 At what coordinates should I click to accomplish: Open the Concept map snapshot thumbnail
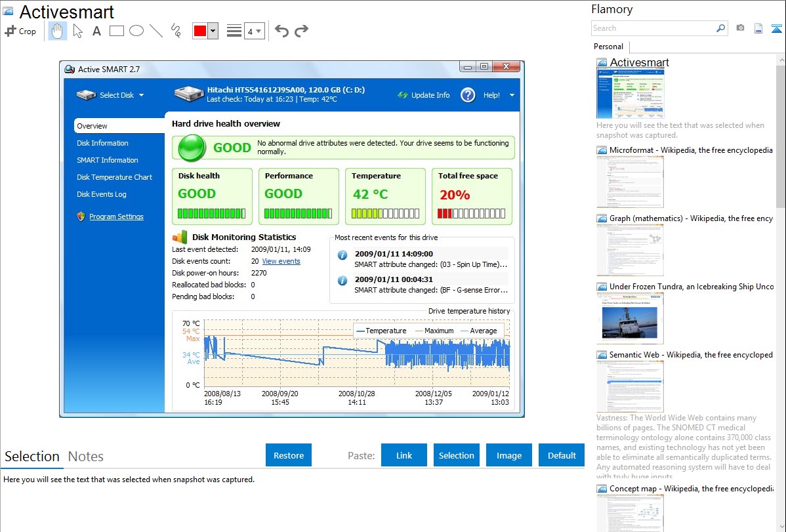click(630, 513)
